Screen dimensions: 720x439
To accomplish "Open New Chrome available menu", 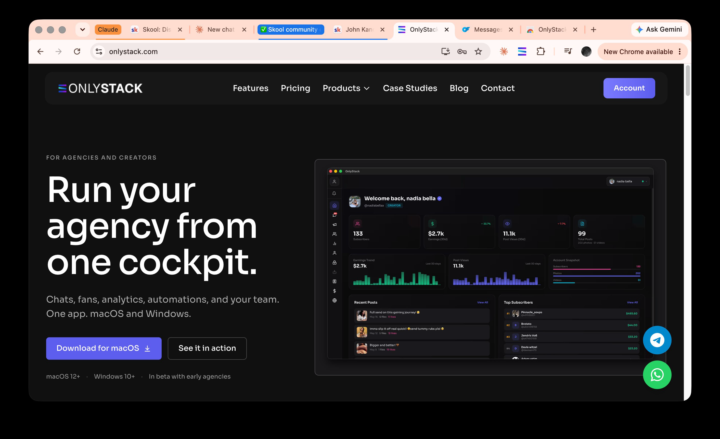I will pyautogui.click(x=642, y=51).
